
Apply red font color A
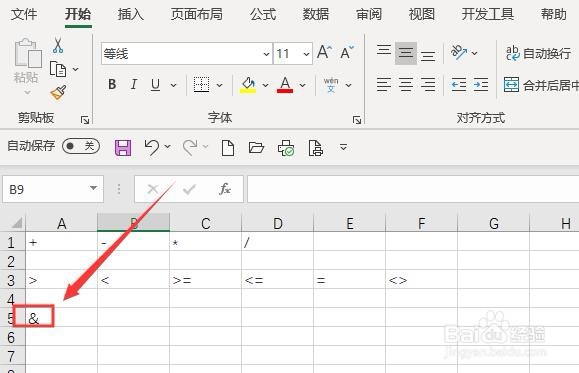(285, 85)
